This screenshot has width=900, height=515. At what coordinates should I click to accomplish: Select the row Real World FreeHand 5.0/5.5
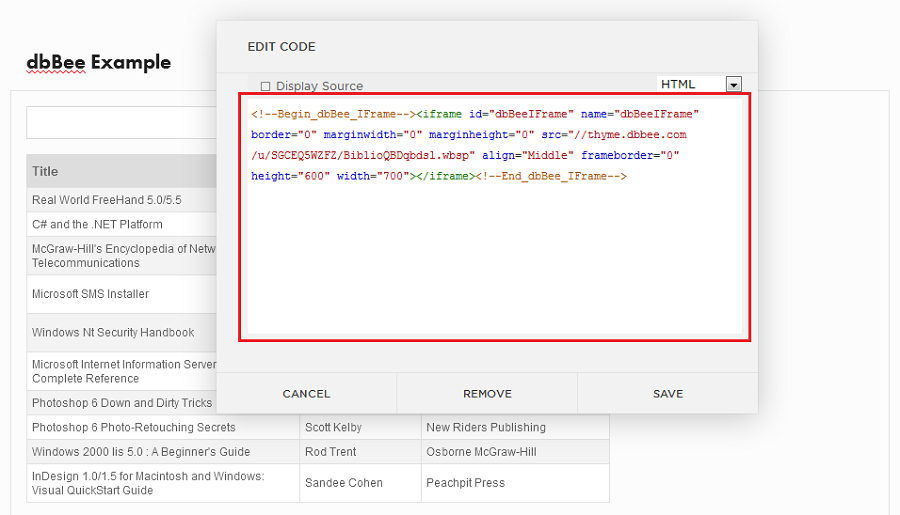point(122,200)
